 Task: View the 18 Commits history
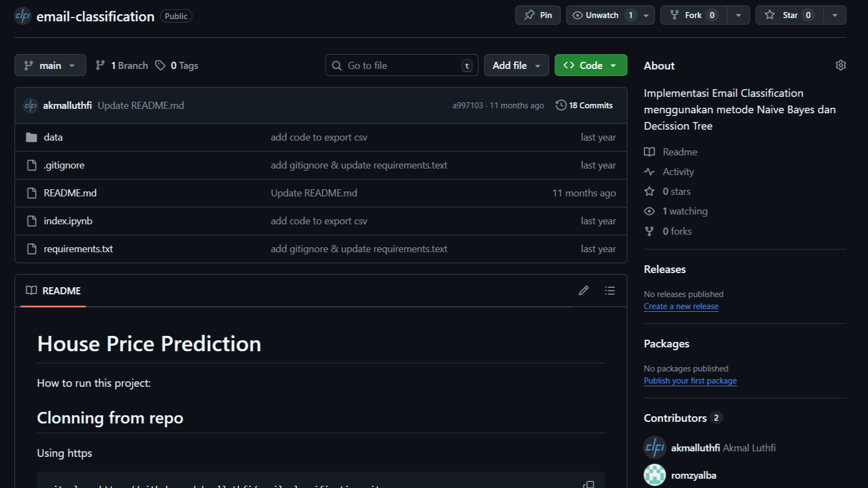pyautogui.click(x=585, y=106)
